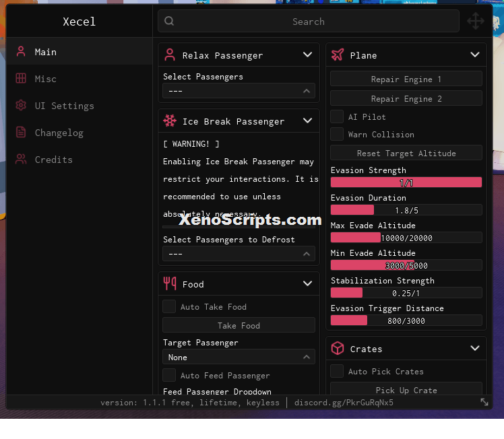504x439 pixels.
Task: Click the version 1.1.1 status text
Action: [x=189, y=403]
